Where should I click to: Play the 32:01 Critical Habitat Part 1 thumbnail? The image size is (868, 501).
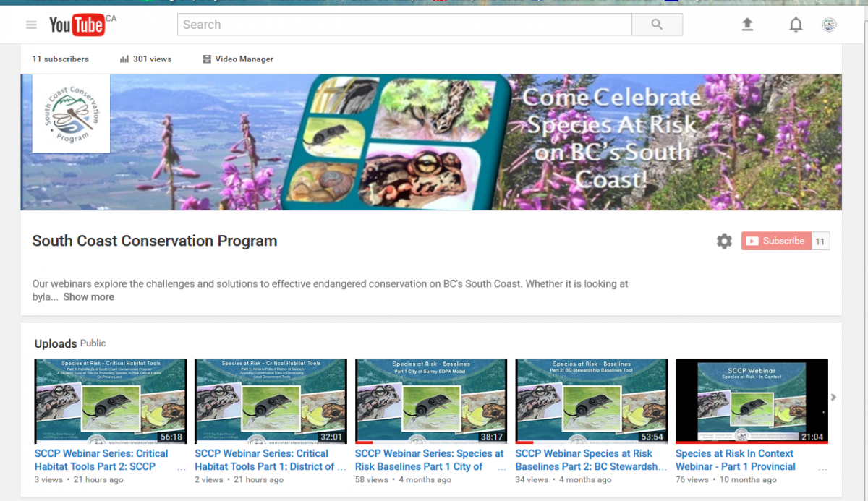click(x=271, y=401)
